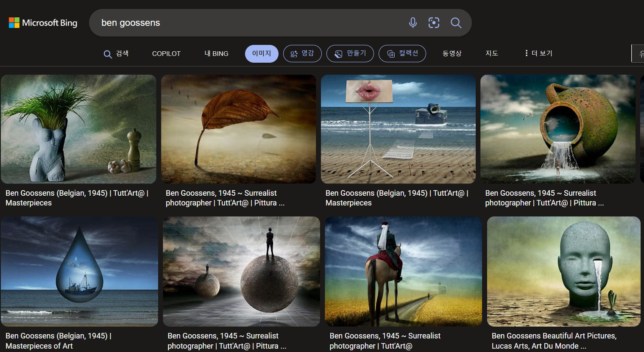Open caption 'Ben Goossens (Belgian, 1945) | Tutt'Art@ | Masterpieces' under torso image
This screenshot has height=352, width=644.
pyautogui.click(x=77, y=198)
